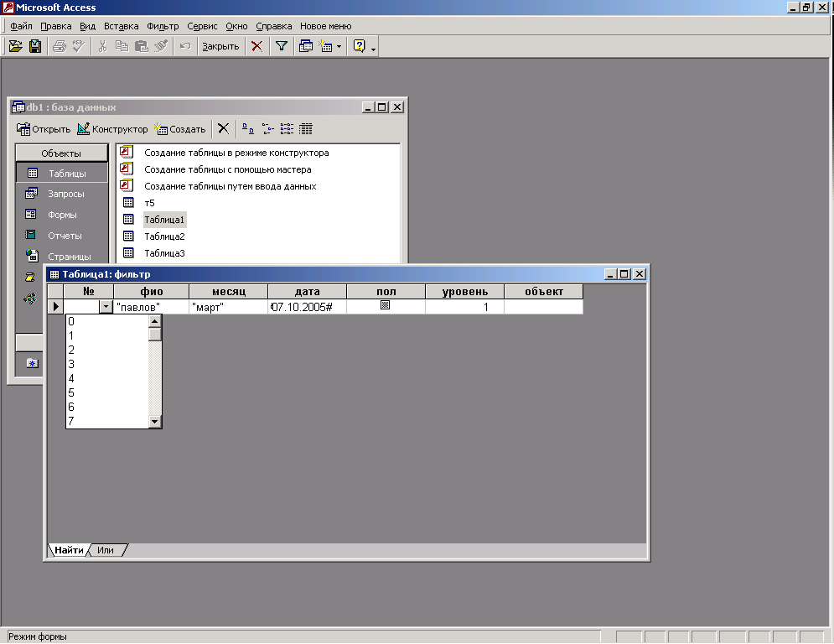Click the dropdown list scroll down arrow
The width and height of the screenshot is (834, 644).
point(155,422)
